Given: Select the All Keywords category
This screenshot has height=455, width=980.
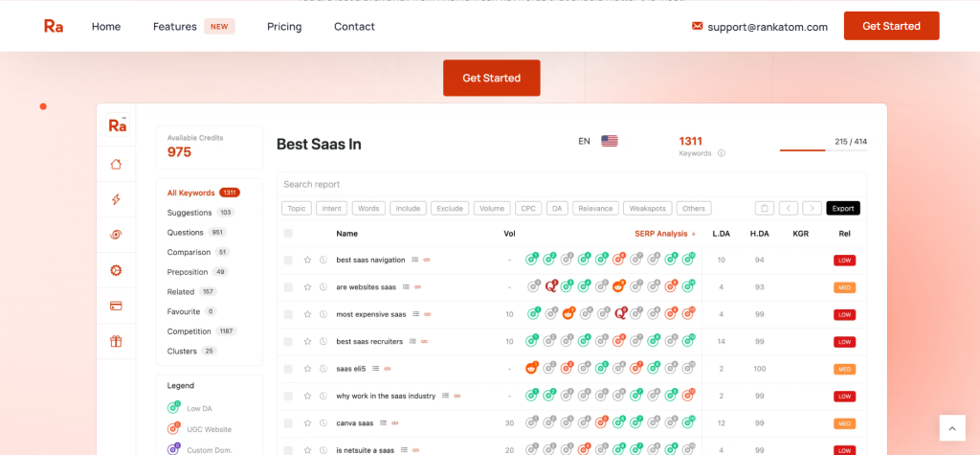Looking at the screenshot, I should pos(204,193).
